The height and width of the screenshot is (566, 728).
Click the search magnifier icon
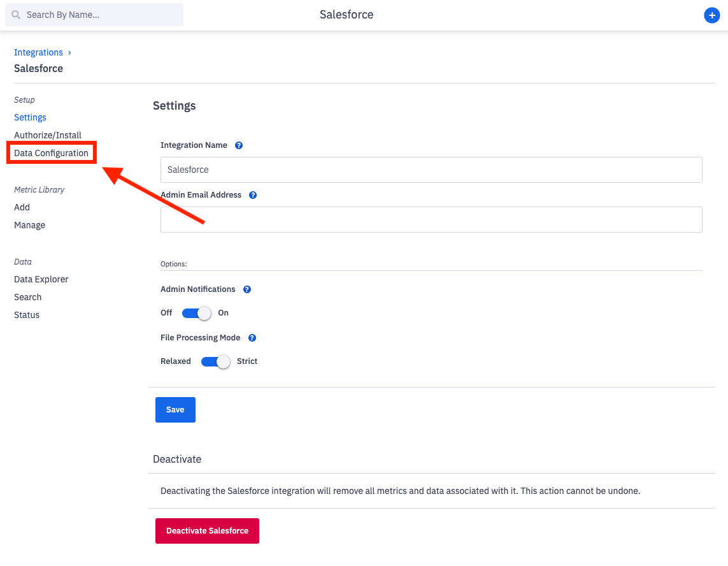tap(17, 15)
